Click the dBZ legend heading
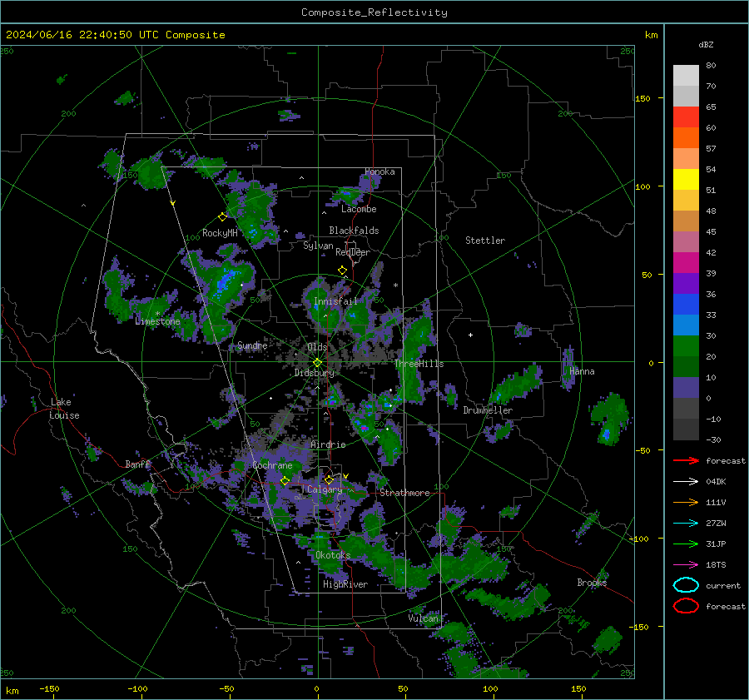Viewport: 749px width, 700px height. pyautogui.click(x=706, y=44)
